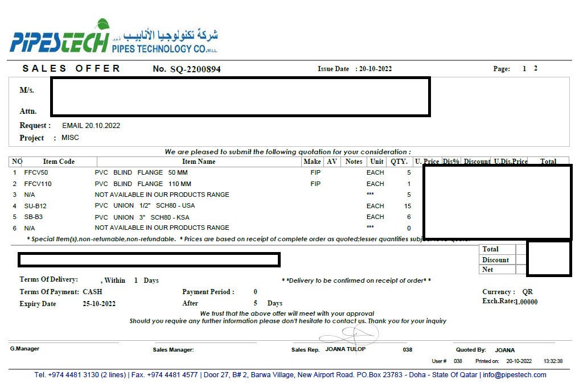Click PVC UNION 1/2" SCH80 - USA

pyautogui.click(x=145, y=205)
